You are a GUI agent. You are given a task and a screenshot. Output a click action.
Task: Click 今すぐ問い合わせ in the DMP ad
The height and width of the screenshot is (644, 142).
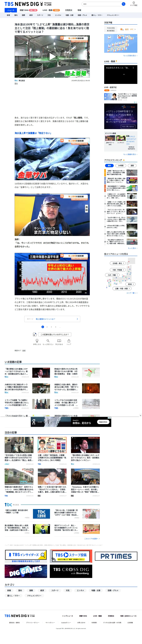coord(128,127)
